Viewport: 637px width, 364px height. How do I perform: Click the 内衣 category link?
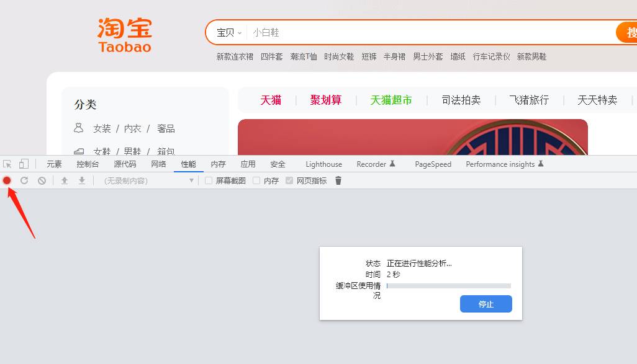point(132,128)
